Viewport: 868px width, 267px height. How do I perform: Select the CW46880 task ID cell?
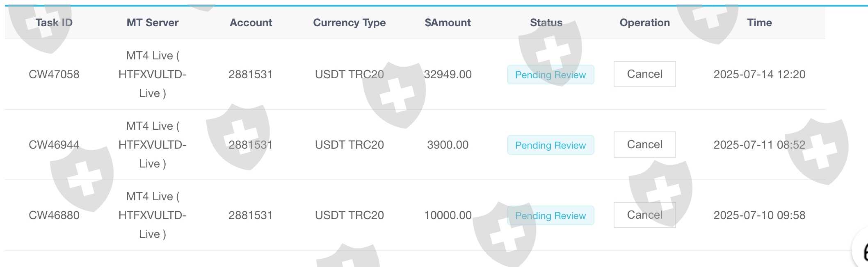tap(54, 215)
